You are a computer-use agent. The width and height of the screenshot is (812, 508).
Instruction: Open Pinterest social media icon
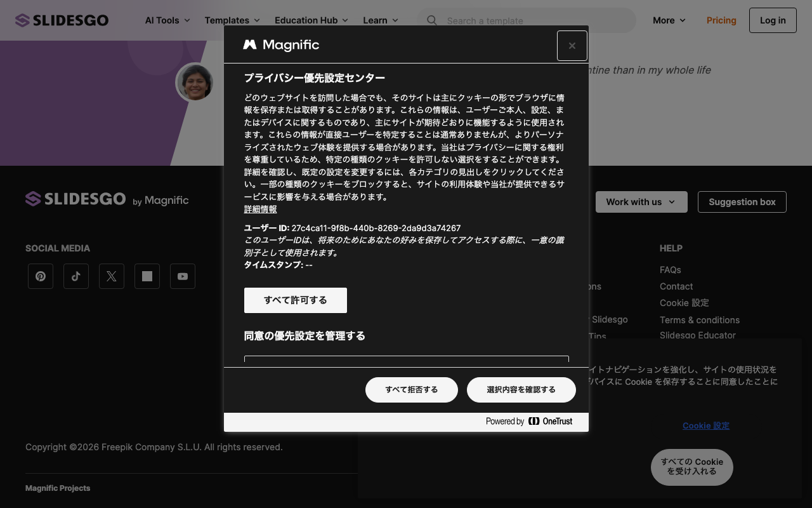point(41,276)
